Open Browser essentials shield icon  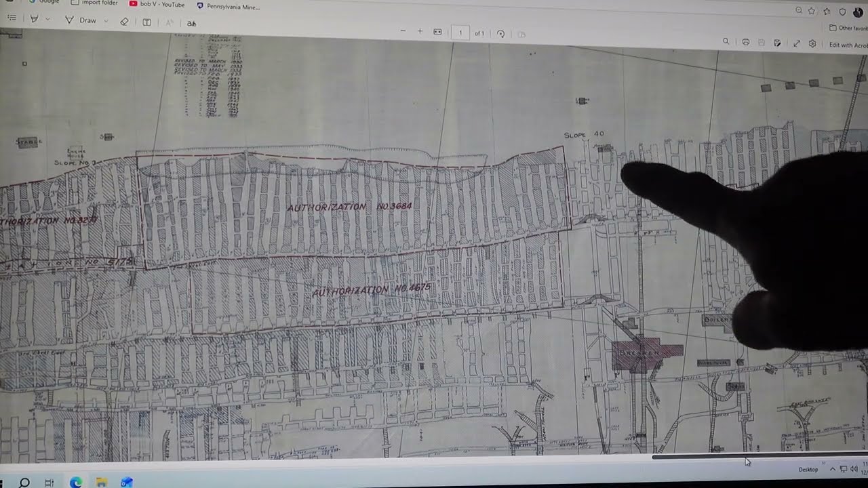843,12
